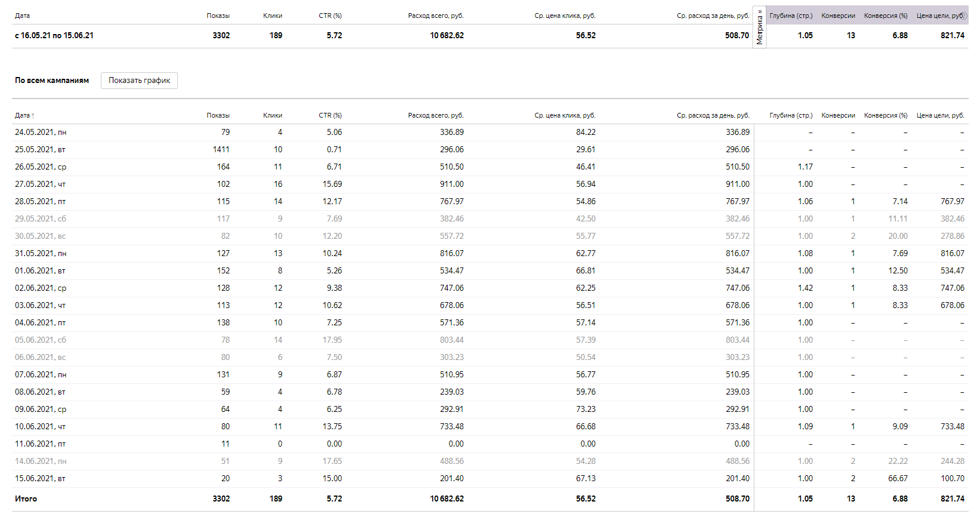The height and width of the screenshot is (520, 980).
Task: Select the date cell 04.06.2021, пт
Action: tap(40, 322)
